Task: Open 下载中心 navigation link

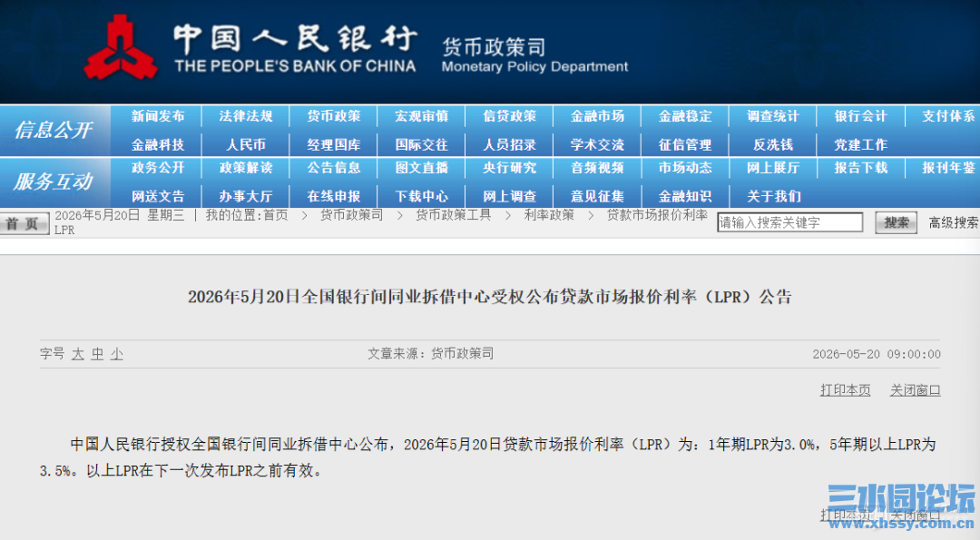Action: [x=421, y=196]
